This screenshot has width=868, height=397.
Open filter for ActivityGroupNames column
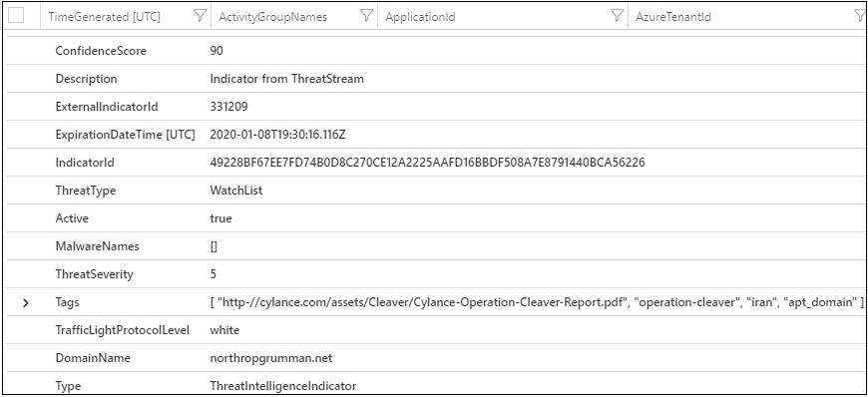pyautogui.click(x=366, y=17)
